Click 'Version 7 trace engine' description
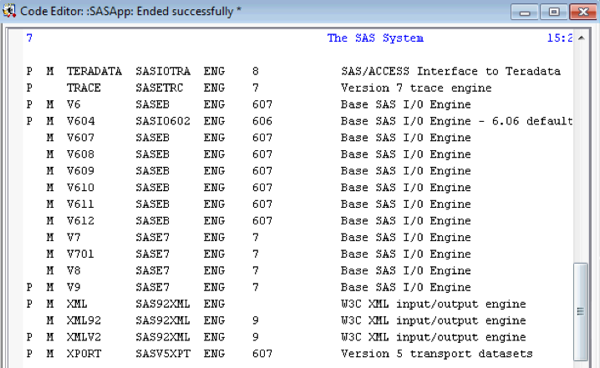The height and width of the screenshot is (368, 600). point(416,88)
